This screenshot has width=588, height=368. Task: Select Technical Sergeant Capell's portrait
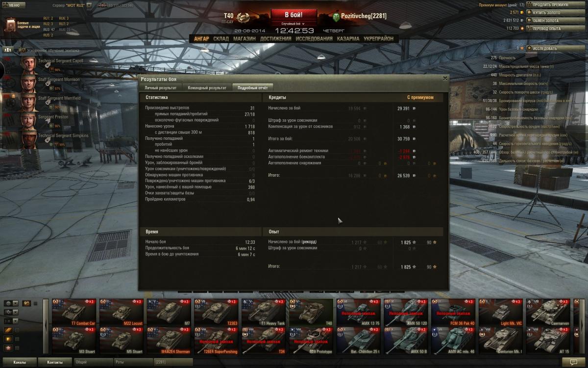(x=28, y=64)
